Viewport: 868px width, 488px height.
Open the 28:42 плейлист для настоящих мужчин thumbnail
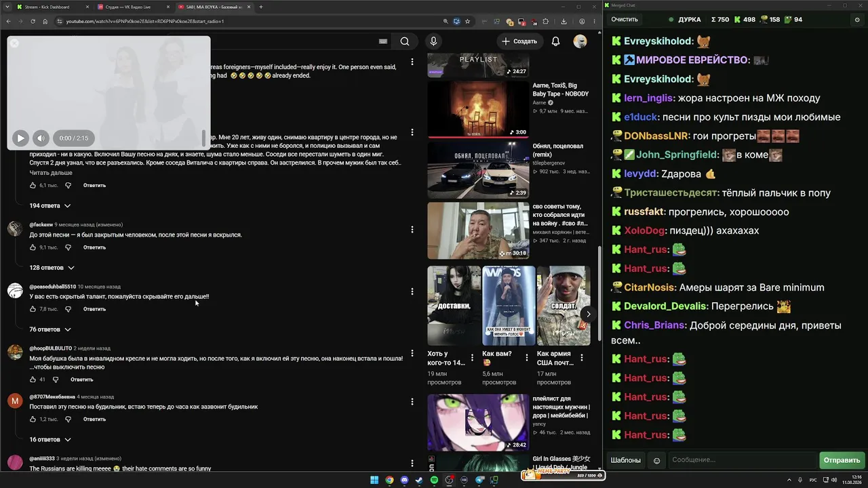[478, 422]
